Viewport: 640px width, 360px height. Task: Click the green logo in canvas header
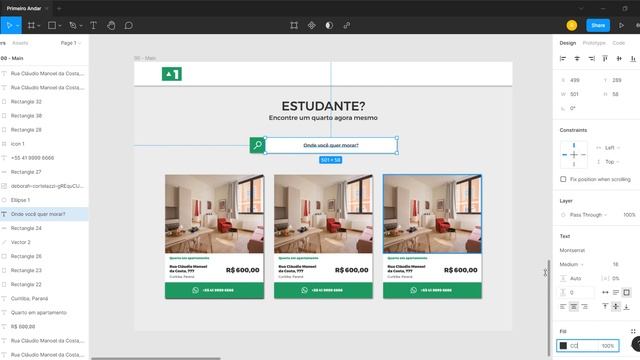point(172,74)
